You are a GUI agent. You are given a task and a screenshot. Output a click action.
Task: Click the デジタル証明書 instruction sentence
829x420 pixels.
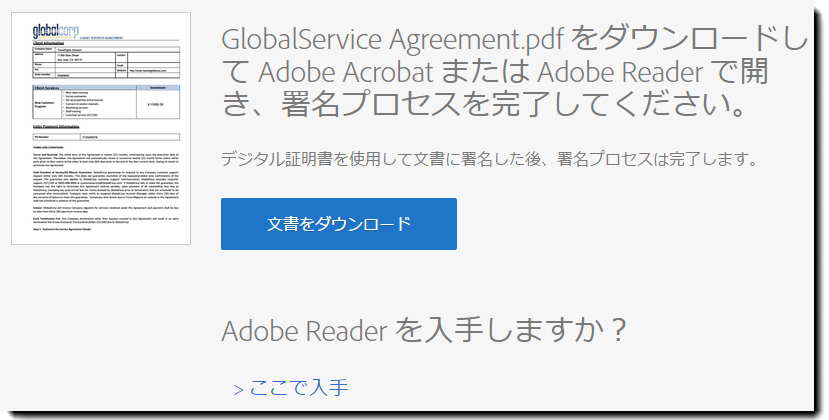point(488,160)
